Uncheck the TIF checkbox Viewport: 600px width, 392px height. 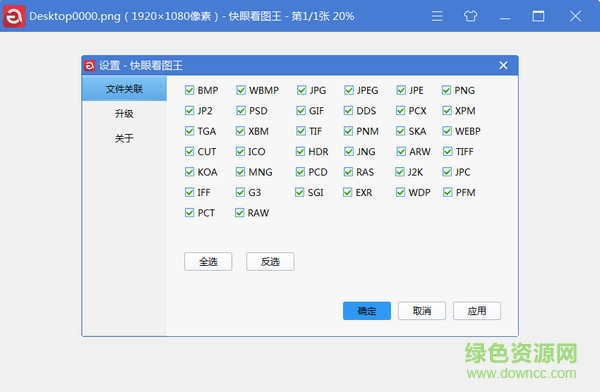click(301, 131)
